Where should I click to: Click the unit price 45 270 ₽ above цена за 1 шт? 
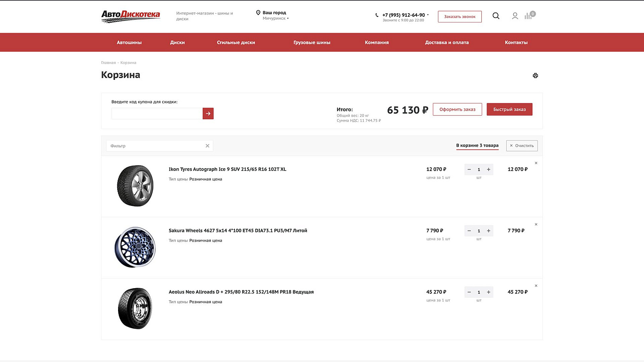[x=436, y=292]
